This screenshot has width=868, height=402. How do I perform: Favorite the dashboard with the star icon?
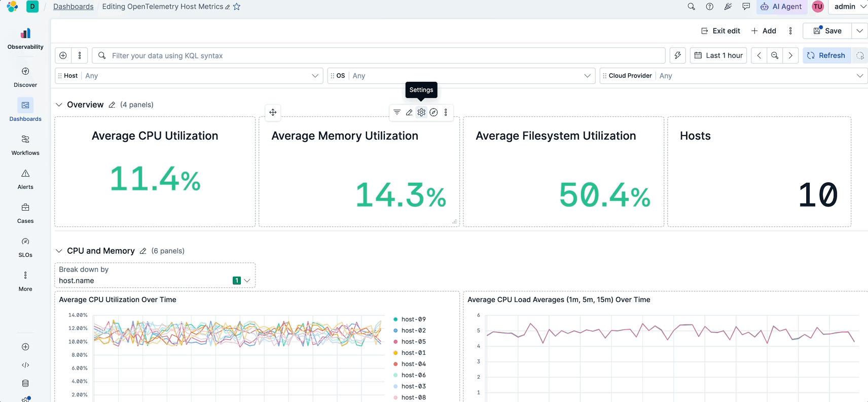click(237, 7)
